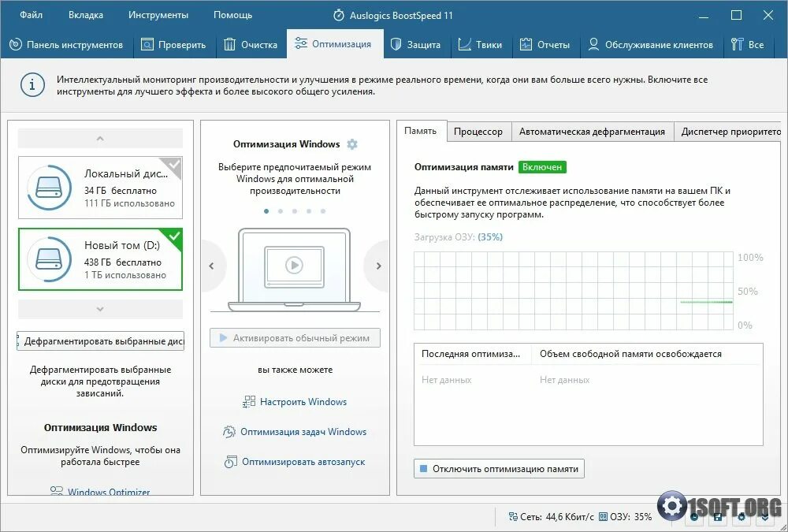This screenshot has height=532, width=788.
Task: Click the clock scheduler icon in status bar
Action: tap(694, 517)
